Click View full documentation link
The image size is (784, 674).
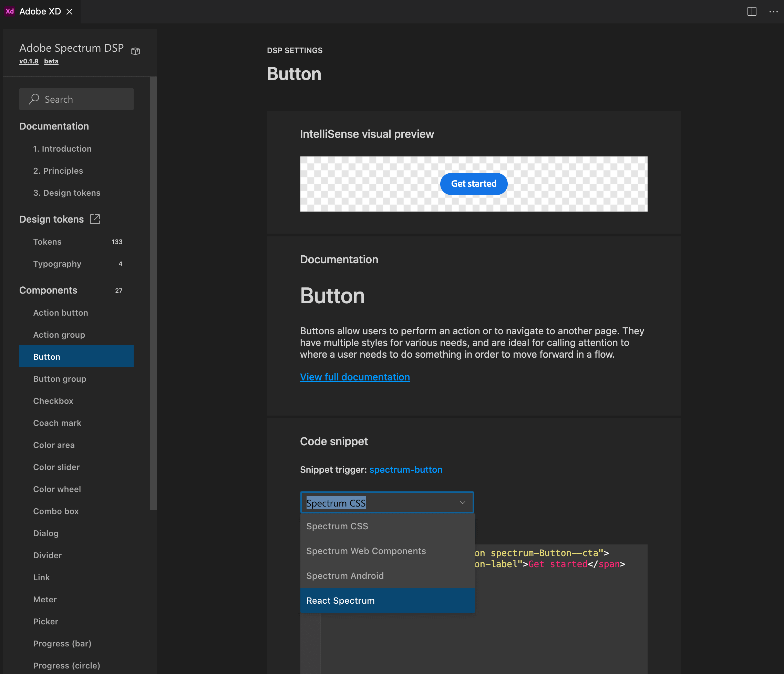point(355,377)
